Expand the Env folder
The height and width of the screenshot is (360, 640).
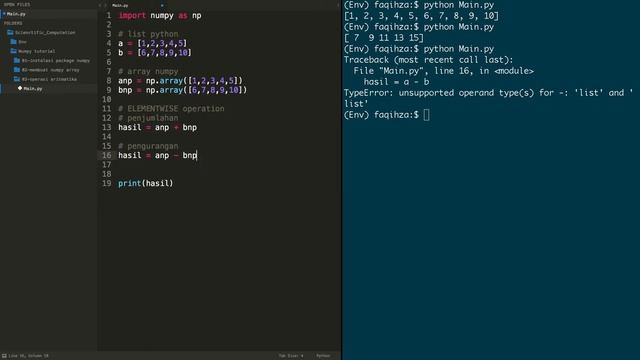pyautogui.click(x=22, y=42)
